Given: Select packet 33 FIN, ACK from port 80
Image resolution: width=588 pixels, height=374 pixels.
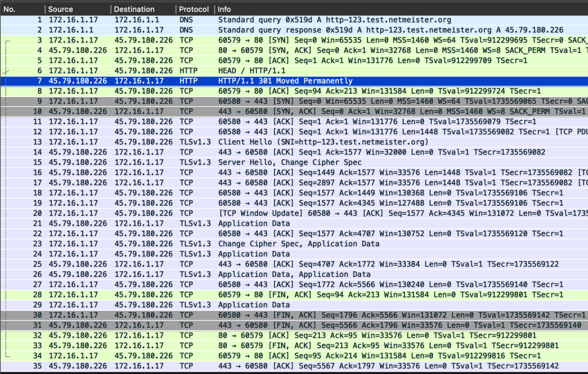Looking at the screenshot, I should pos(294,345).
